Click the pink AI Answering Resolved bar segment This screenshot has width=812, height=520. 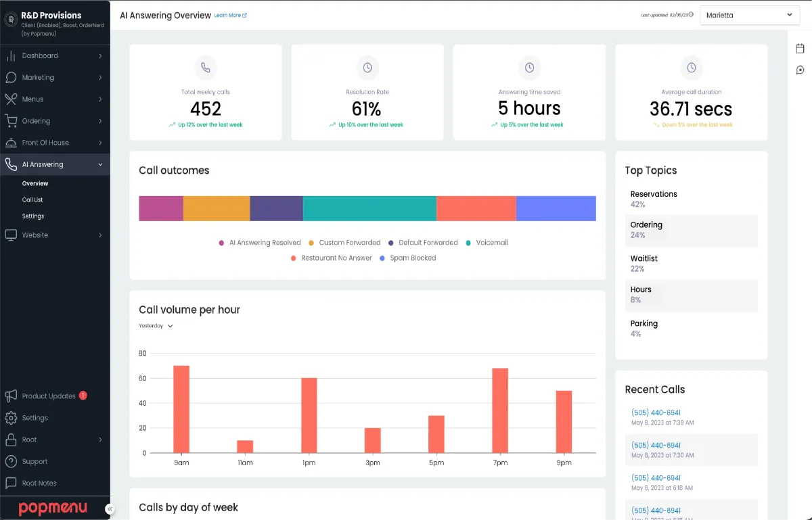[x=161, y=208]
